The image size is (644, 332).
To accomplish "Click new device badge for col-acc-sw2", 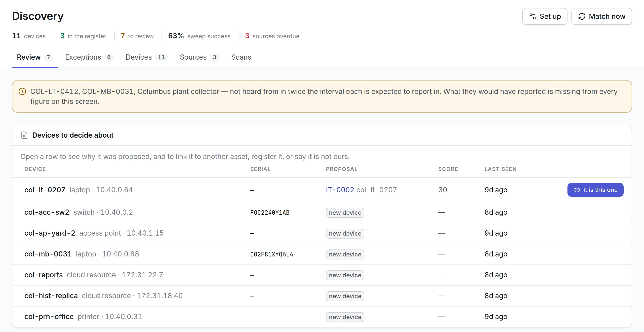I will click(345, 213).
